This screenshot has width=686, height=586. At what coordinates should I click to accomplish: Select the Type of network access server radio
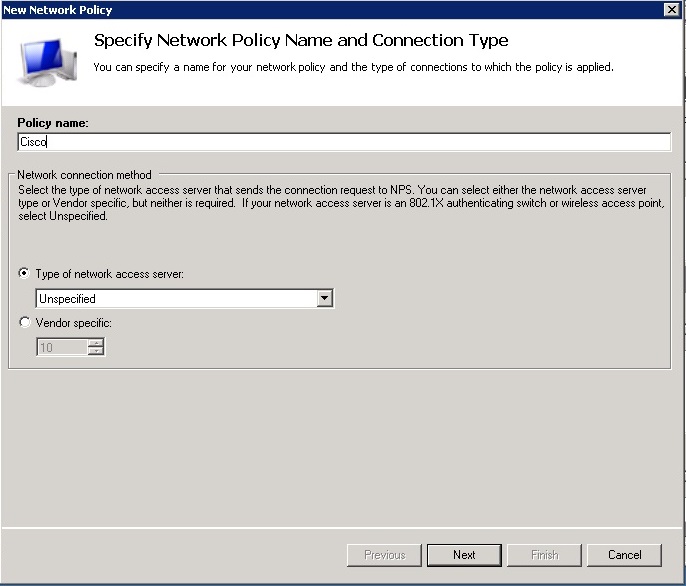click(25, 273)
